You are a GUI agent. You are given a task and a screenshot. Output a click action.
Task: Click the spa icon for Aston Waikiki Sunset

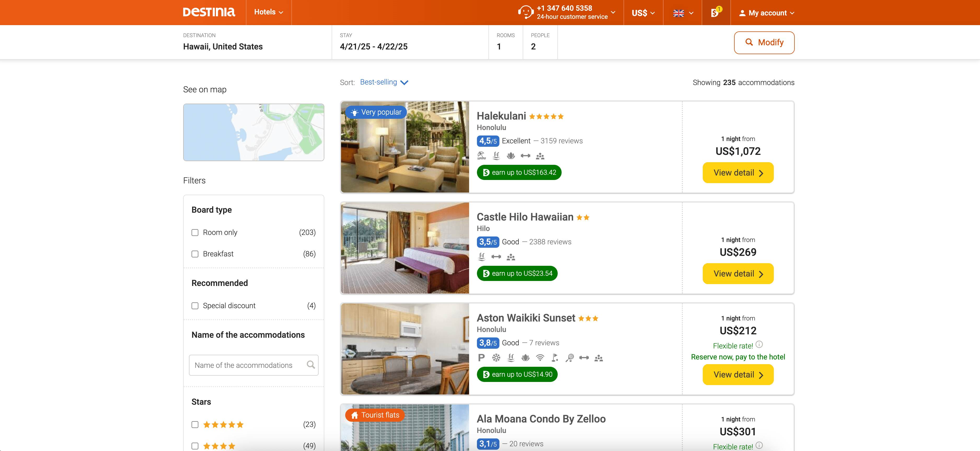pyautogui.click(x=525, y=358)
